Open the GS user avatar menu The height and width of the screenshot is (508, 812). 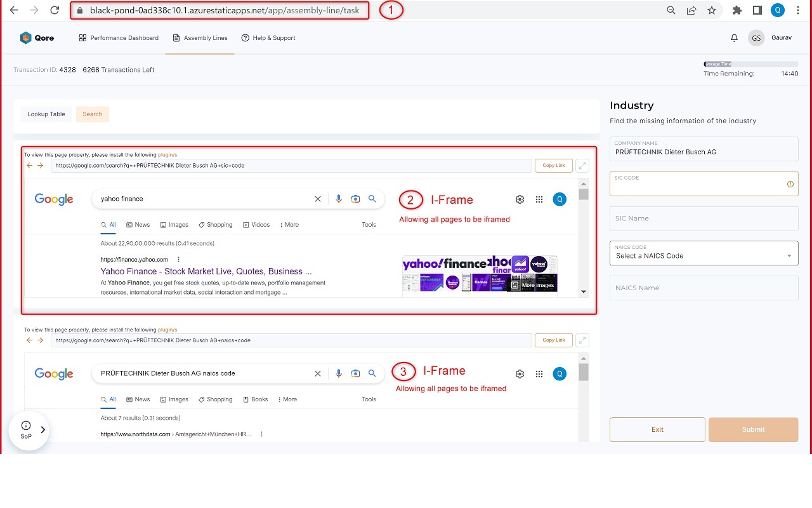coord(756,38)
